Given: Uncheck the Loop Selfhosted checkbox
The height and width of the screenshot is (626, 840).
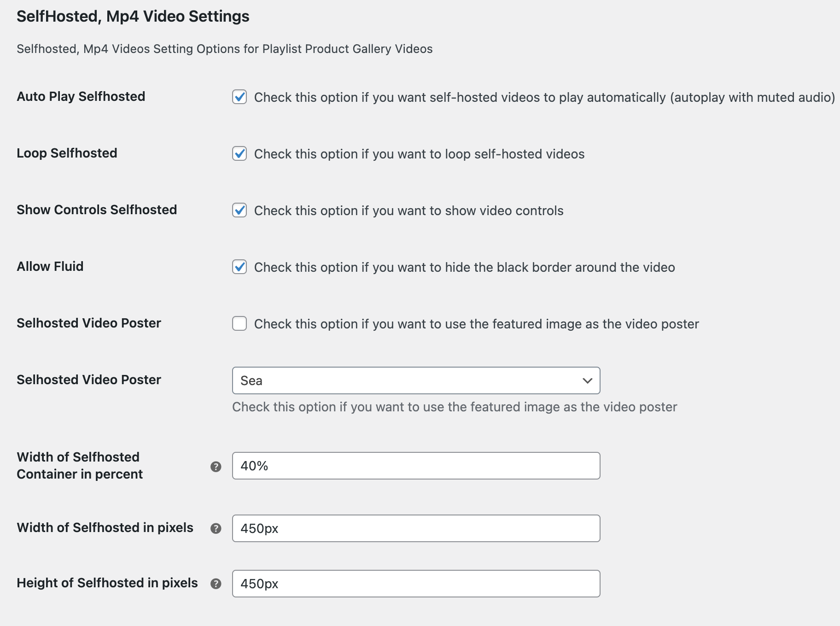Looking at the screenshot, I should 239,154.
